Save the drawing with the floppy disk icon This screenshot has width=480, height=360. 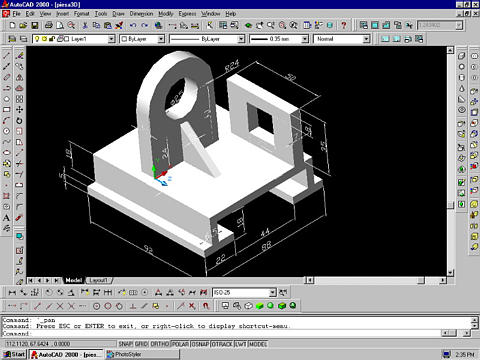[35, 25]
